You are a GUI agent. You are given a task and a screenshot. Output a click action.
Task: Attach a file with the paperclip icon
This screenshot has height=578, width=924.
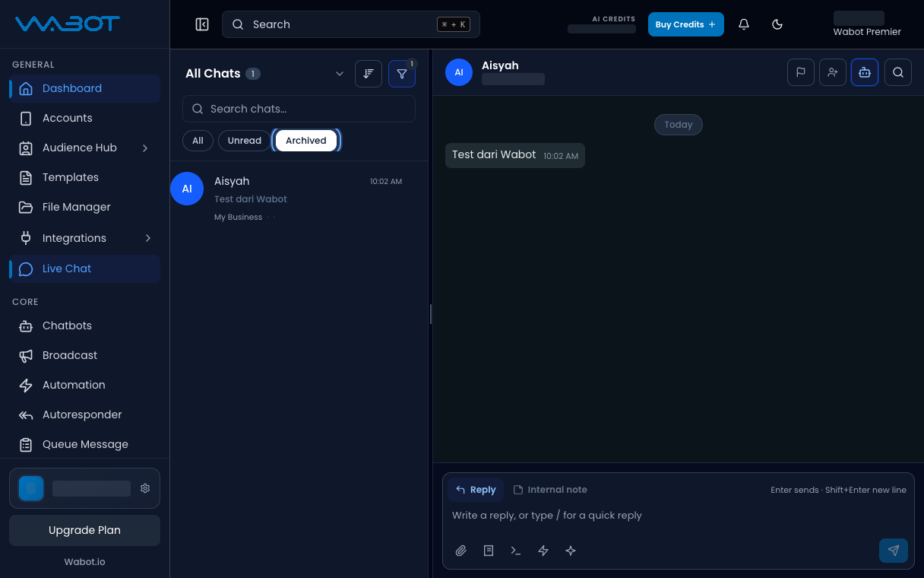(x=461, y=551)
